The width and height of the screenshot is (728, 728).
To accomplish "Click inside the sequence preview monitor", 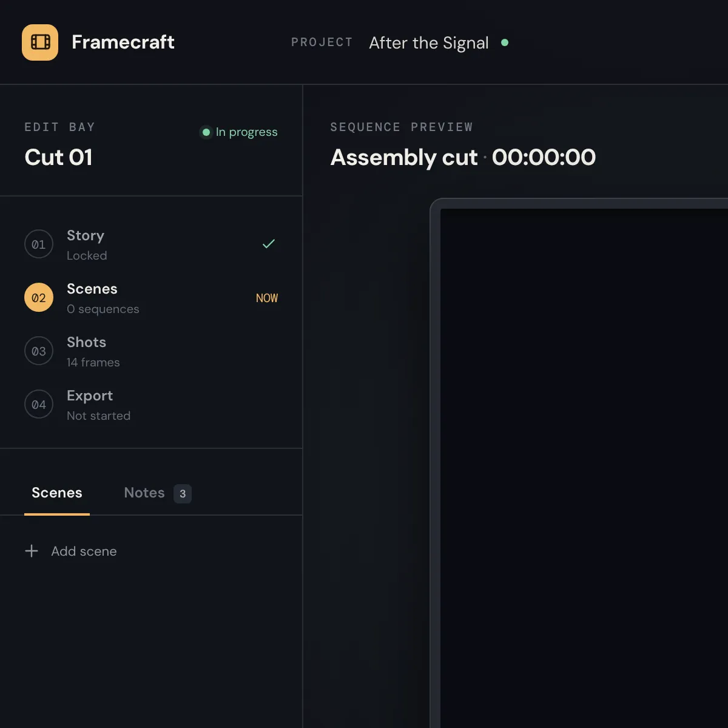I will [584, 468].
